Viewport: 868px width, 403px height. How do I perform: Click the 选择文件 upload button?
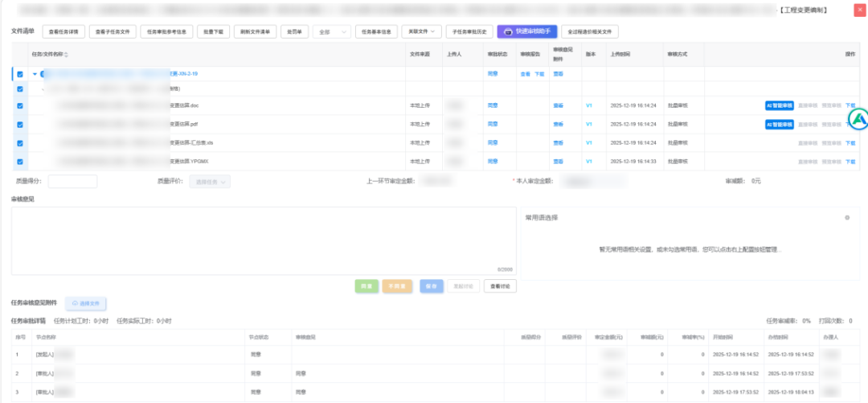[86, 303]
